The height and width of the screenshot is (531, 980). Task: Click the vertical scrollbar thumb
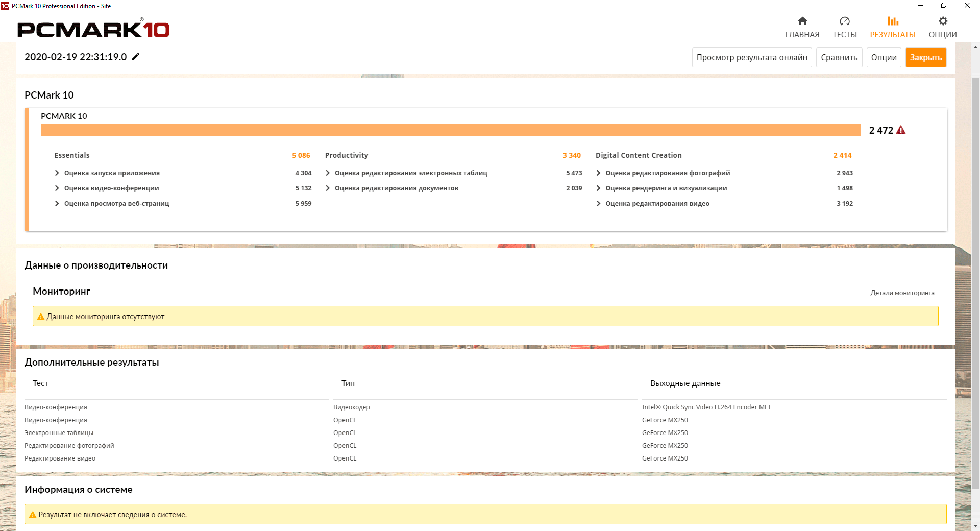[975, 283]
